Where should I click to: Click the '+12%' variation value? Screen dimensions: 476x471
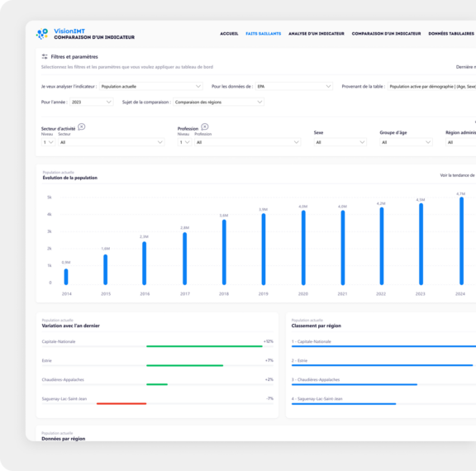[269, 341]
